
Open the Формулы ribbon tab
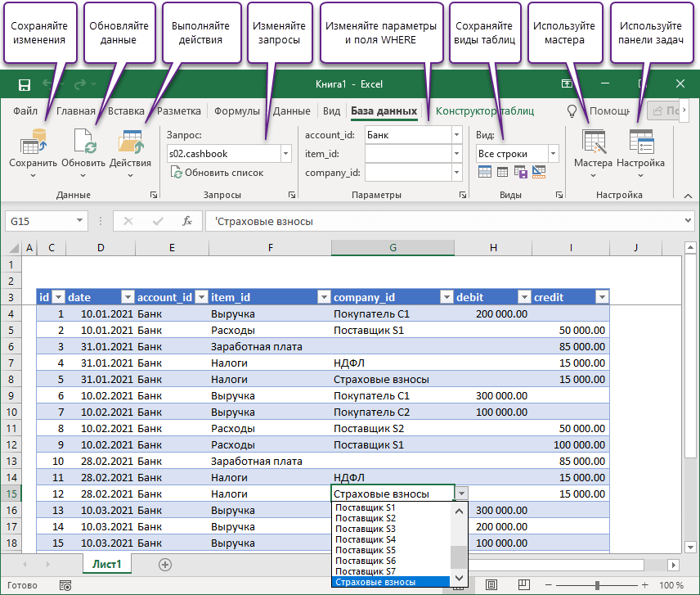pyautogui.click(x=237, y=111)
